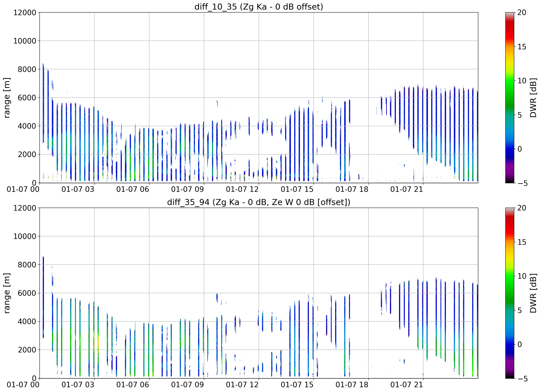This screenshot has width=541, height=392.
Task: Click the "01-07 12" time tick under the diff_10_35 plot
Action: pos(242,189)
